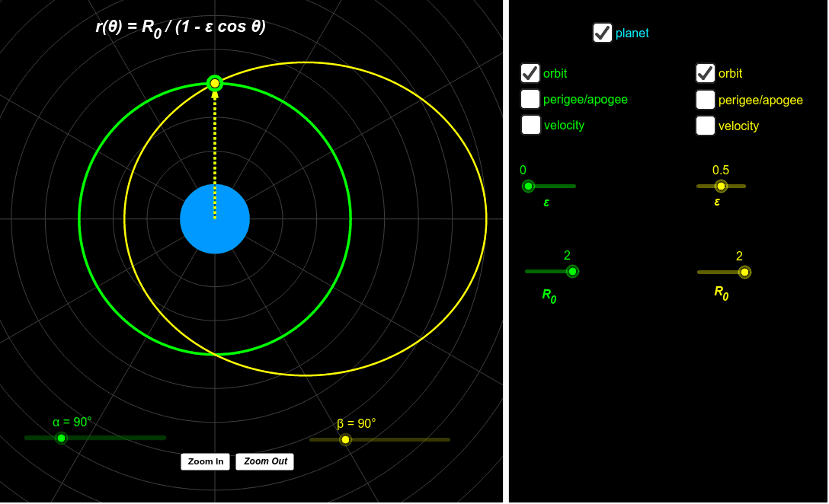Click the green ε slider handle
This screenshot has width=829, height=504.
coord(528,186)
